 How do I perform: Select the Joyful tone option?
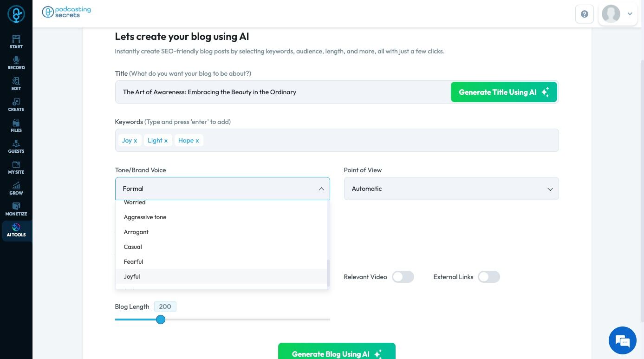click(x=132, y=276)
